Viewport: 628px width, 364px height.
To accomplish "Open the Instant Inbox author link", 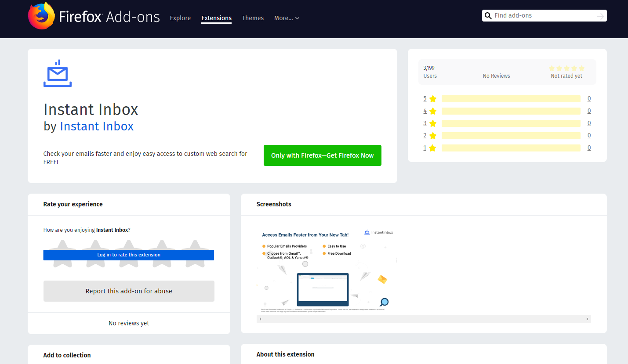I will pos(97,126).
